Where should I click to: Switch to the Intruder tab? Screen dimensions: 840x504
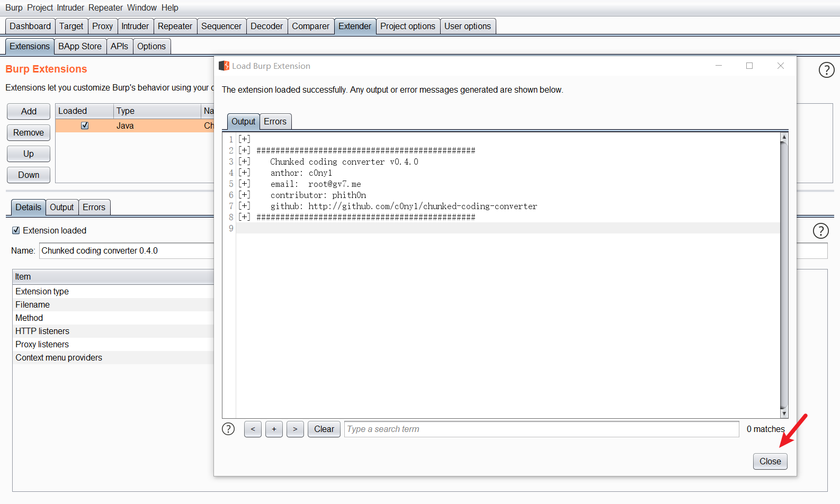(135, 26)
